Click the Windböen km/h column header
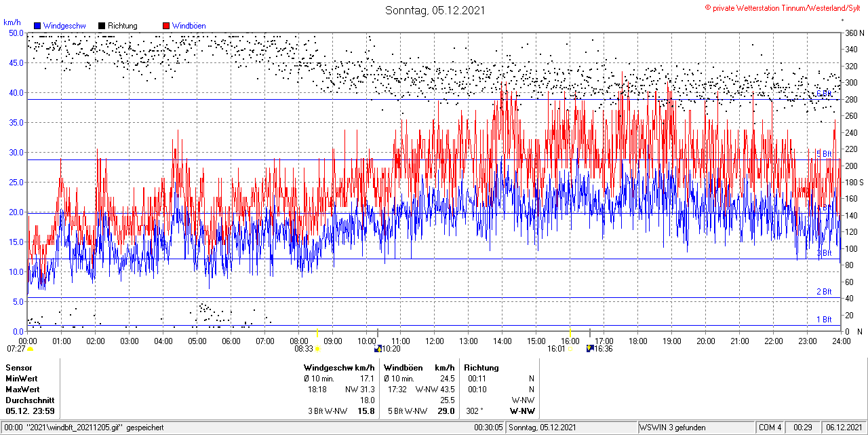Image resolution: width=868 pixels, height=435 pixels. coord(418,367)
